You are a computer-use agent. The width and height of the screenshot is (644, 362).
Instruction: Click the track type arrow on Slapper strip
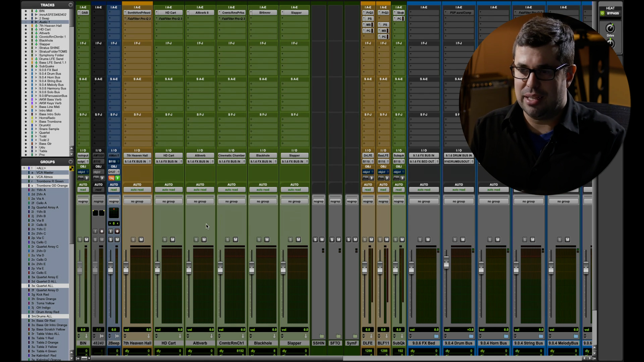tap(306, 336)
